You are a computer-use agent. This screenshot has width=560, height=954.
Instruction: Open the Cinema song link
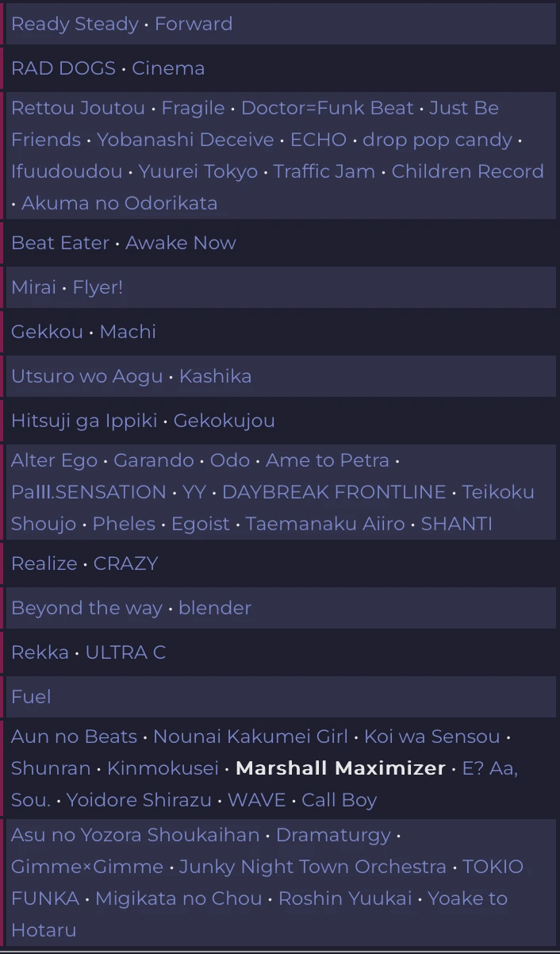tap(168, 68)
